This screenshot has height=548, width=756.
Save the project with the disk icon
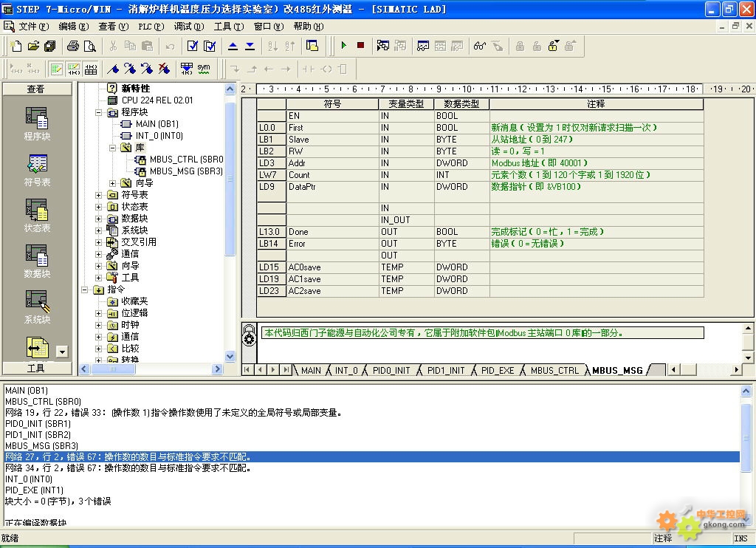click(49, 46)
